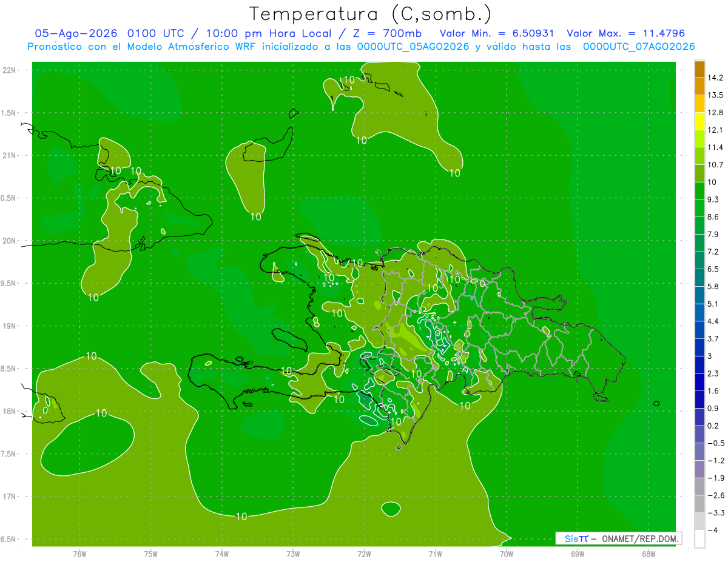
Task: Click the 72W longitude axis label
Action: point(364,554)
